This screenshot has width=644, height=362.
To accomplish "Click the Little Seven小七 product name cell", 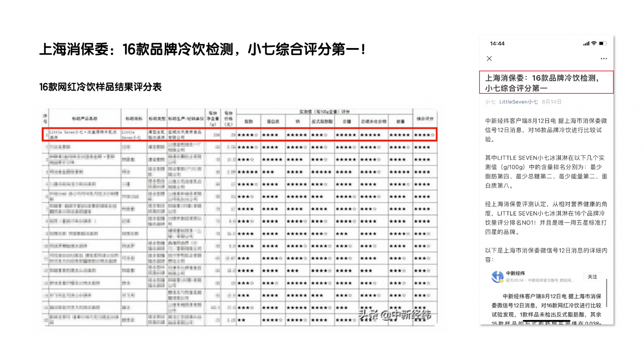I will 84,135.
